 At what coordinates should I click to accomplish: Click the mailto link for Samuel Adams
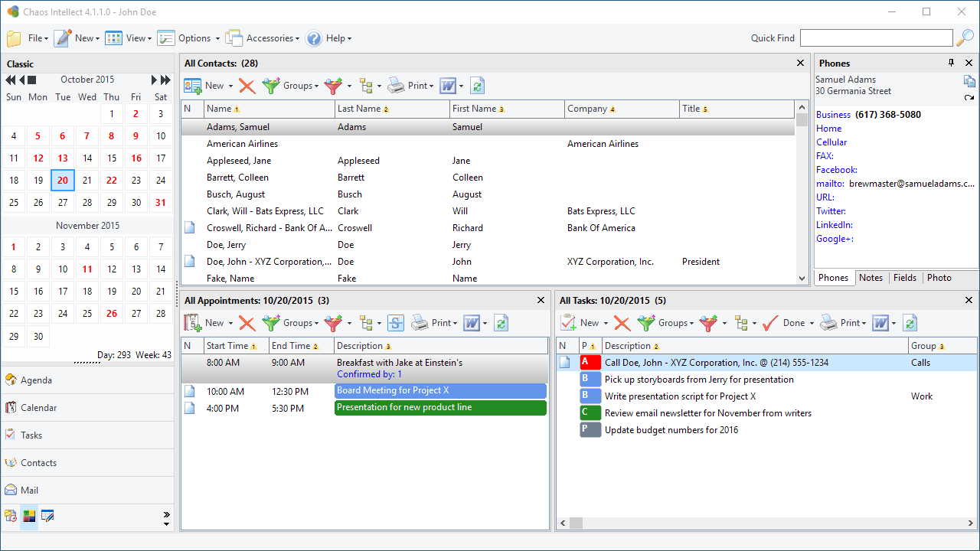click(x=830, y=184)
